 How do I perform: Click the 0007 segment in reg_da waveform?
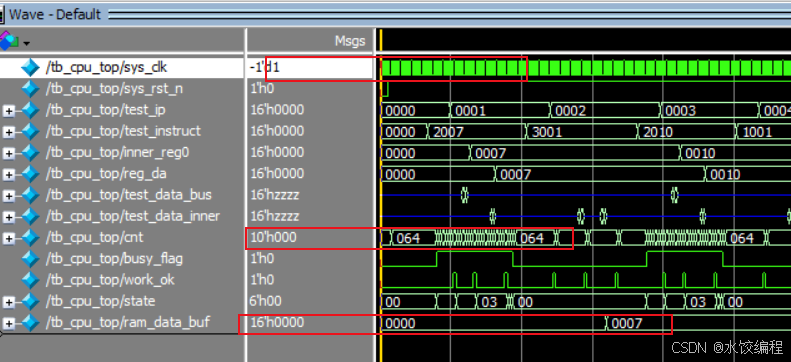click(600, 175)
